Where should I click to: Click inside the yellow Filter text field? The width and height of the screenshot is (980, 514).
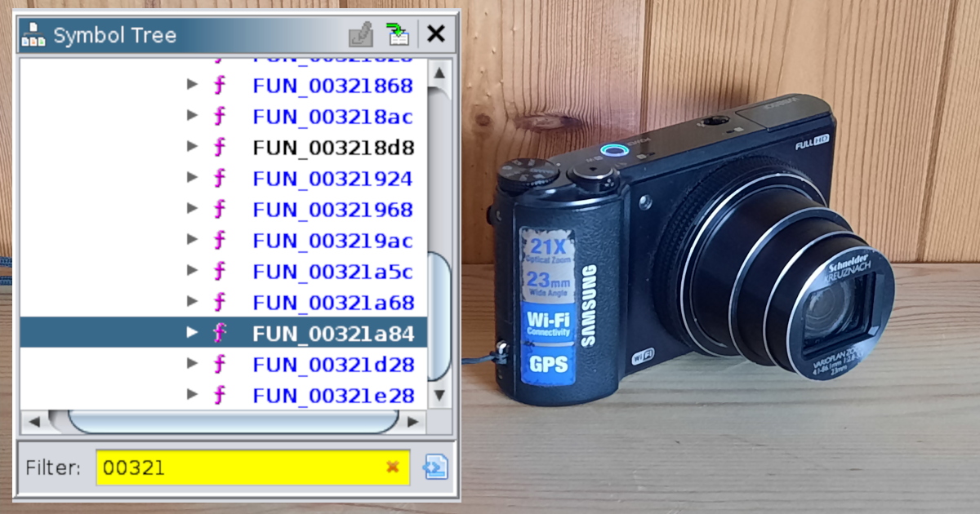pyautogui.click(x=237, y=467)
